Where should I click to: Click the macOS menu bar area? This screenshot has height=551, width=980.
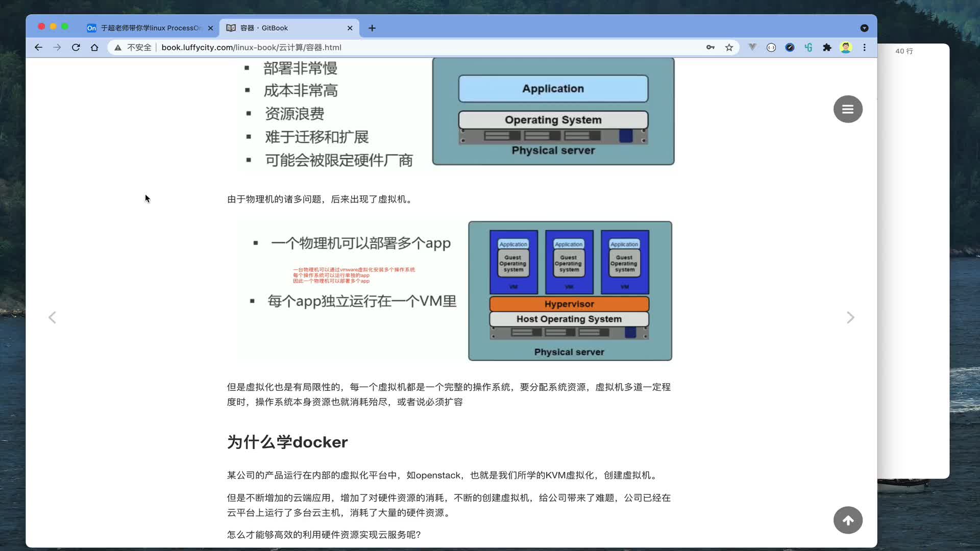coord(490,7)
